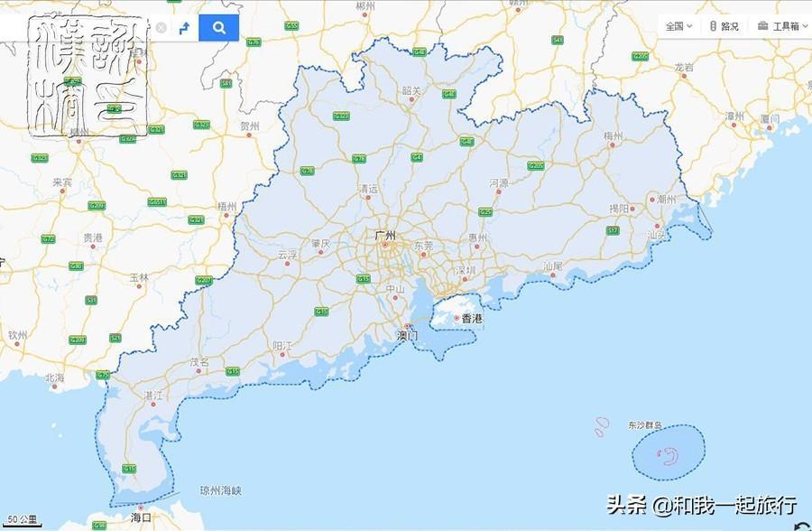This screenshot has width=812, height=531.
Task: Select the 梅州 city label
Action: coord(614,135)
